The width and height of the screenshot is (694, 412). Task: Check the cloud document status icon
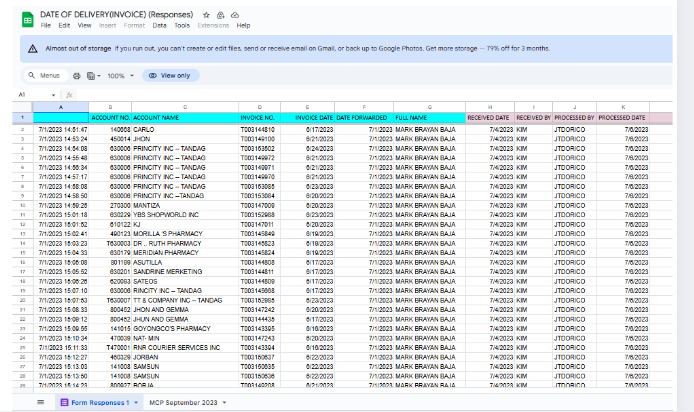(x=233, y=16)
